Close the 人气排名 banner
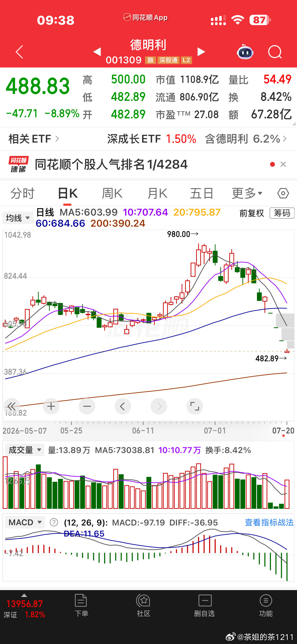The height and width of the screenshot is (644, 297). [x=283, y=164]
